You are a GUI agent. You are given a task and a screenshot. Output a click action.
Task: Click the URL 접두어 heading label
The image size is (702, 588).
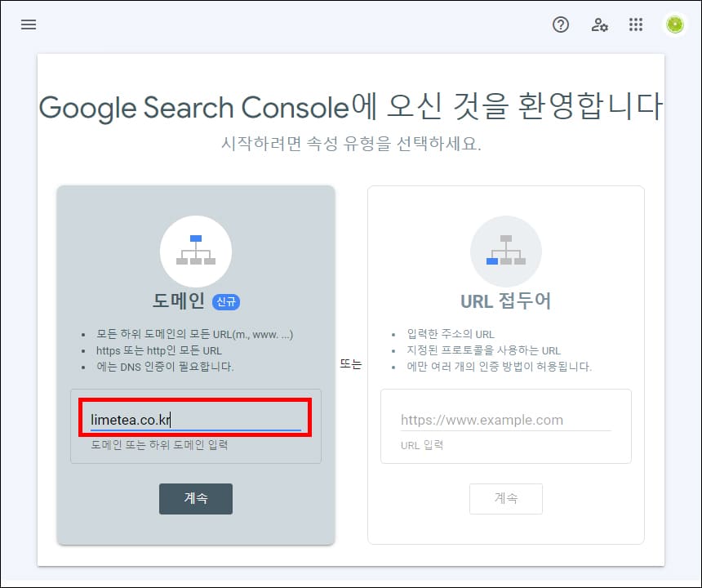(x=506, y=300)
